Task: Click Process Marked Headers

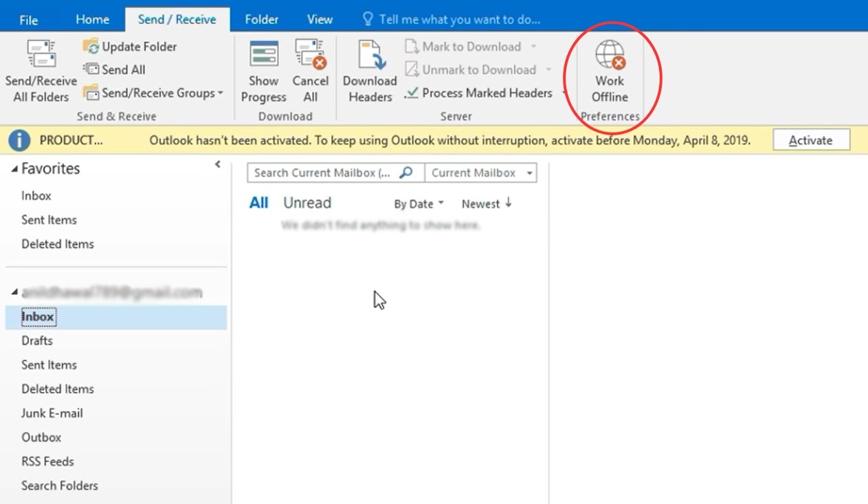Action: (x=478, y=93)
